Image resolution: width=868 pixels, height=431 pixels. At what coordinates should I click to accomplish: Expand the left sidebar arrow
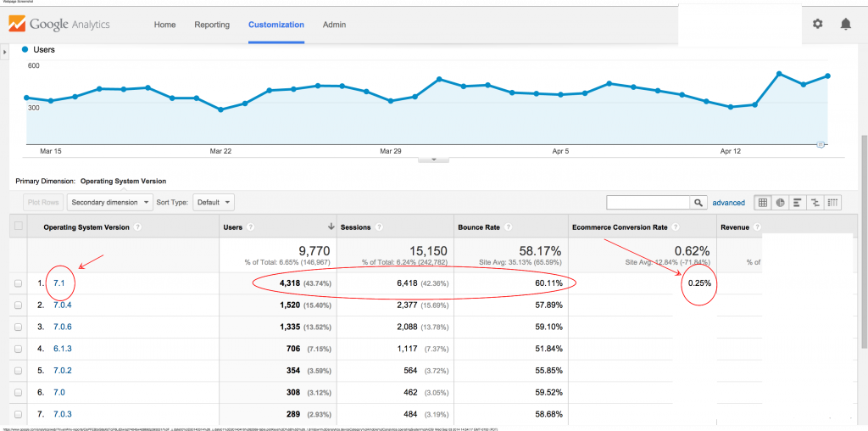(x=5, y=52)
